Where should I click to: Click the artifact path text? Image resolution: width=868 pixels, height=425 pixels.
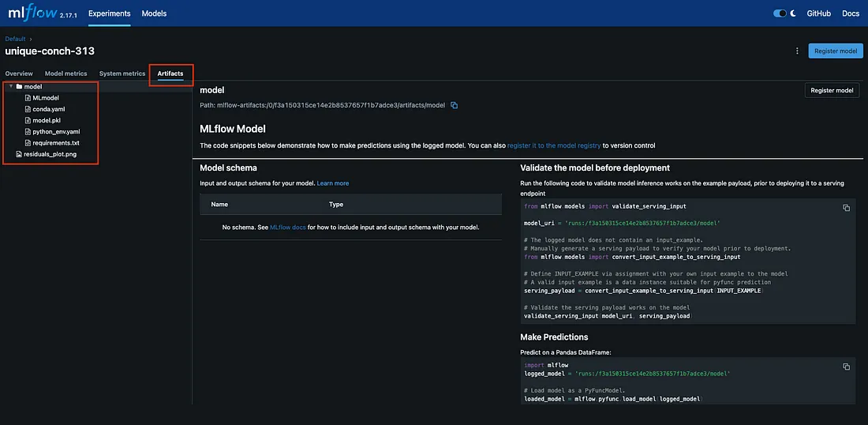[x=322, y=105]
